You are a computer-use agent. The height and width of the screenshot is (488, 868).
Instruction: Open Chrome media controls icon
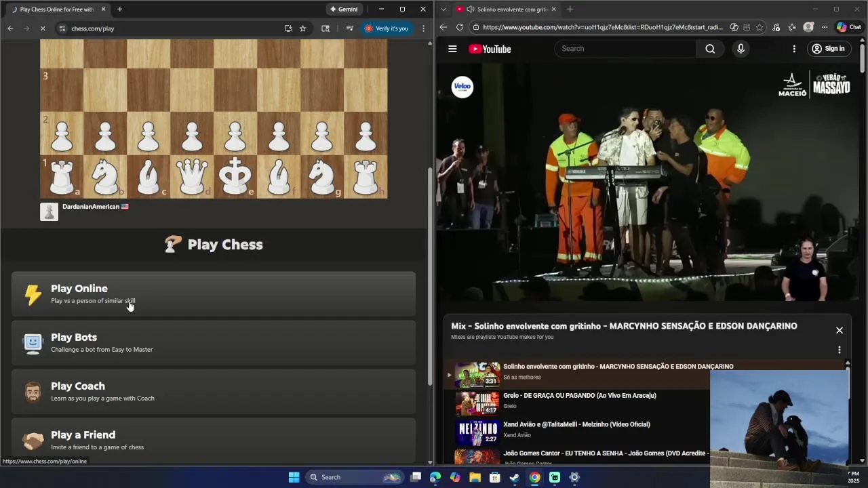point(349,28)
